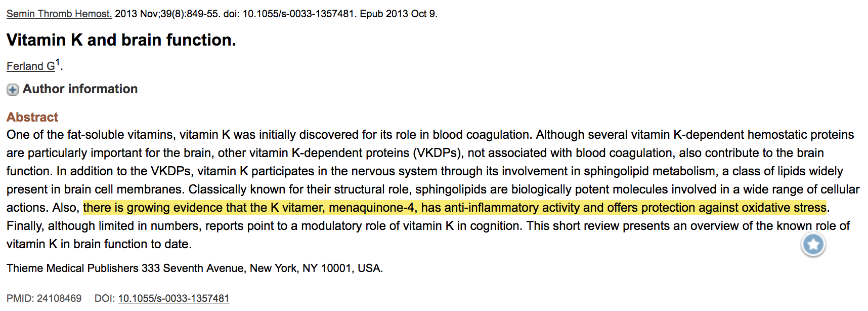Click the "DOI:" label near the bottom
Viewport: 868px width, 311px height.
coord(105,298)
